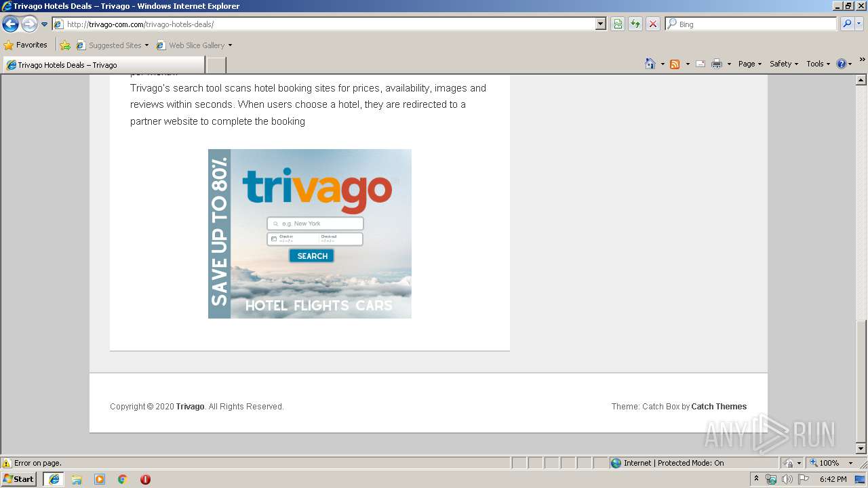Show hidden system tray icons
Viewport: 868px width, 488px height.
(x=757, y=479)
